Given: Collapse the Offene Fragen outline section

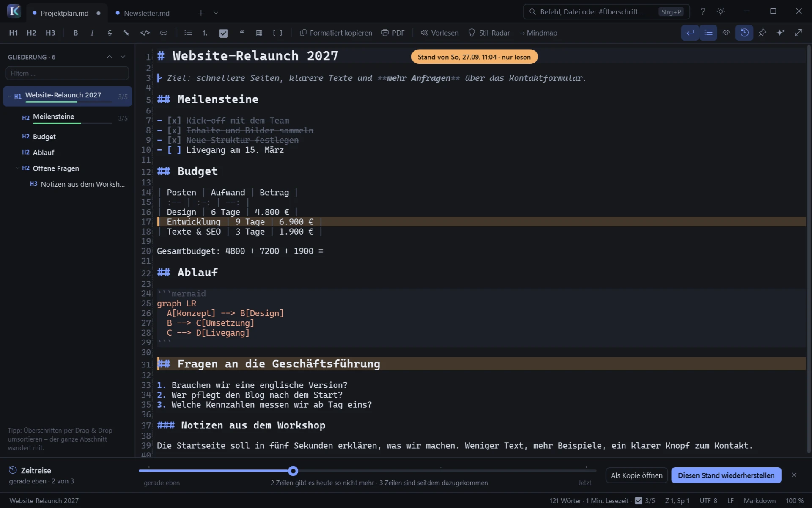Looking at the screenshot, I should 17,168.
